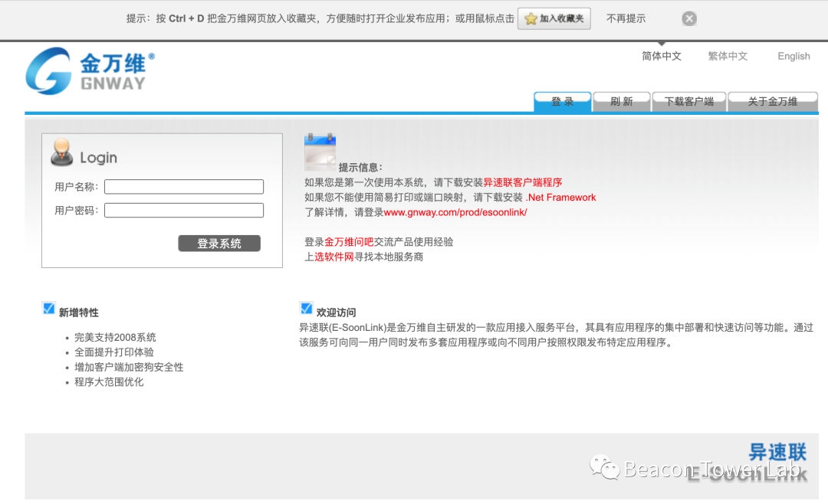Click the checkmark icon next to 新增特性
Viewport: 828px width, 504px height.
[48, 308]
